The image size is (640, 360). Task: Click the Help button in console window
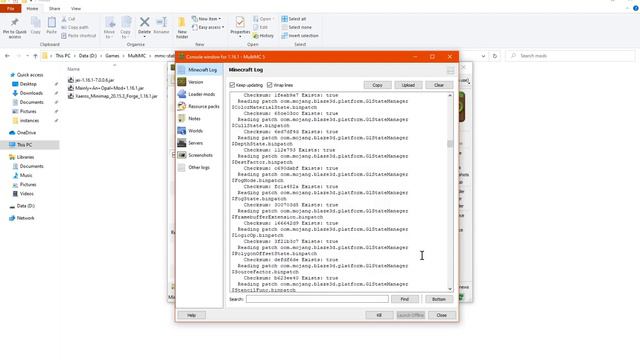pos(191,315)
